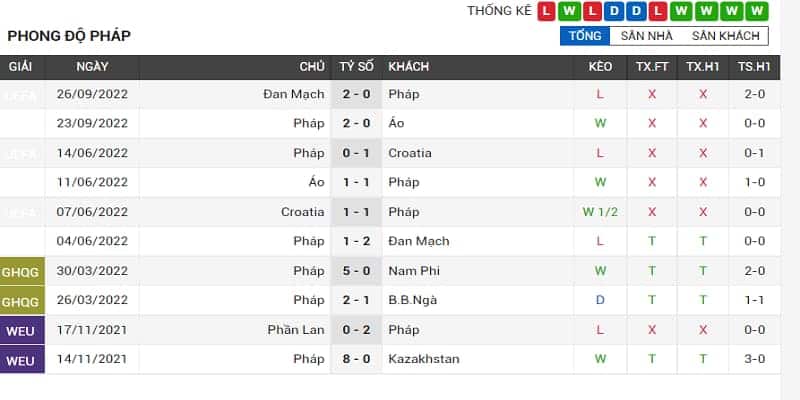This screenshot has width=800, height=400.
Task: Open the Phần Lan home team link
Action: 296,330
